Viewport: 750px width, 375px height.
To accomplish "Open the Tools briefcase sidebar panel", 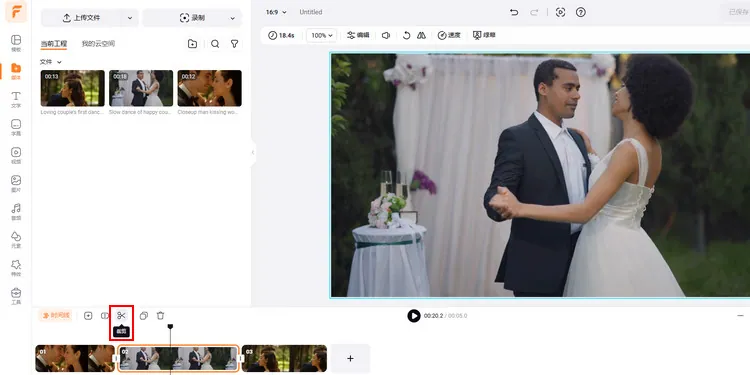I will 16,296.
